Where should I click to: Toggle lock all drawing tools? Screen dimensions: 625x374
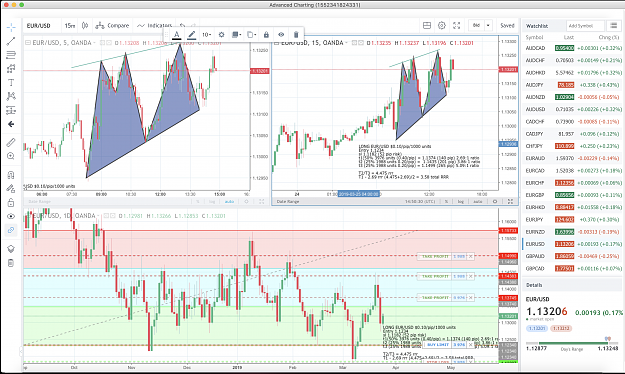[x=11, y=203]
